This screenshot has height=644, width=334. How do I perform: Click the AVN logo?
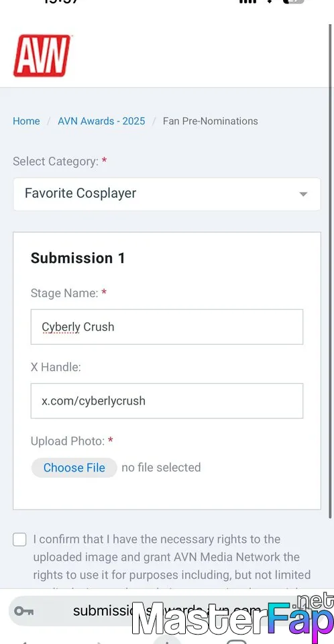[42, 56]
